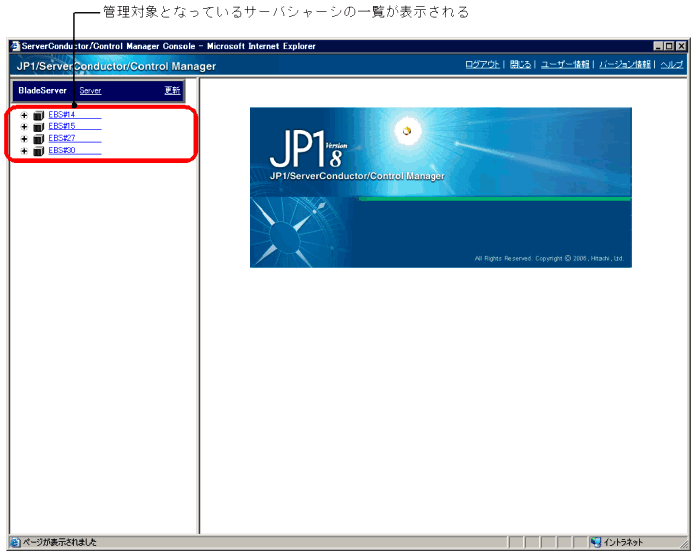
Task: Click the server chassis icon for EBS#30
Action: click(39, 151)
